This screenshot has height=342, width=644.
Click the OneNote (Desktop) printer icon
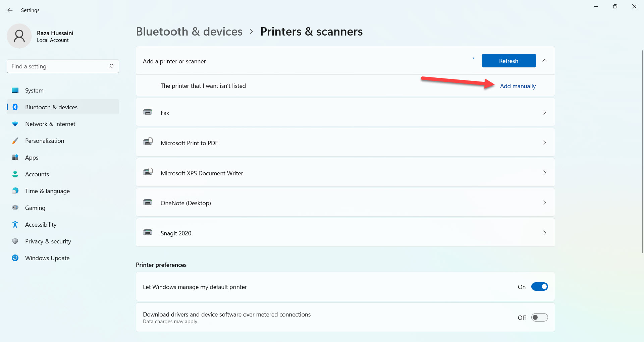pyautogui.click(x=148, y=202)
